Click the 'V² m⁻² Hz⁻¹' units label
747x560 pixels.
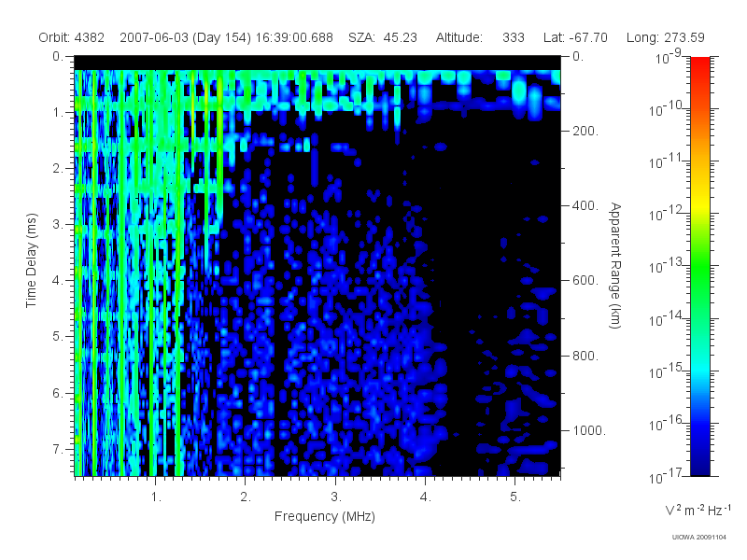[698, 510]
